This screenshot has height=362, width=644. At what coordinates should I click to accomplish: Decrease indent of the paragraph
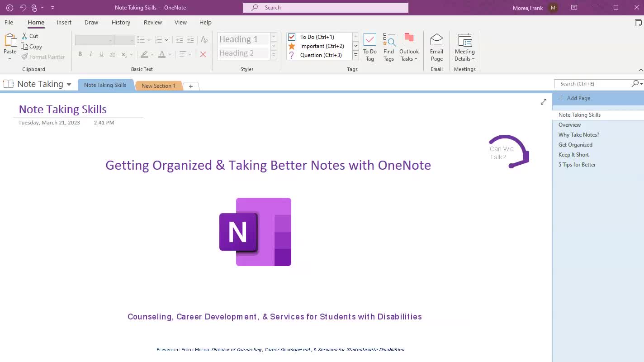[x=180, y=40]
